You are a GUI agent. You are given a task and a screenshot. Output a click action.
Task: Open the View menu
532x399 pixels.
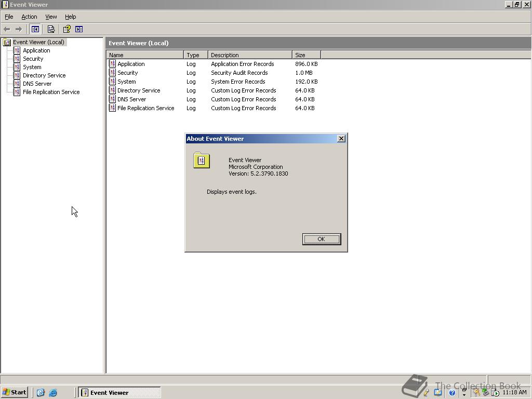click(x=51, y=17)
